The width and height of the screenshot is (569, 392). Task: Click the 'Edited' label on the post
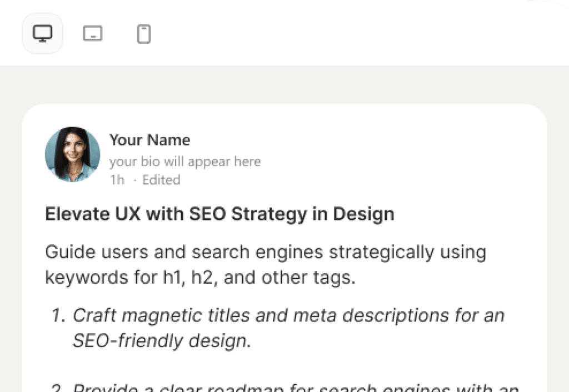pyautogui.click(x=161, y=180)
